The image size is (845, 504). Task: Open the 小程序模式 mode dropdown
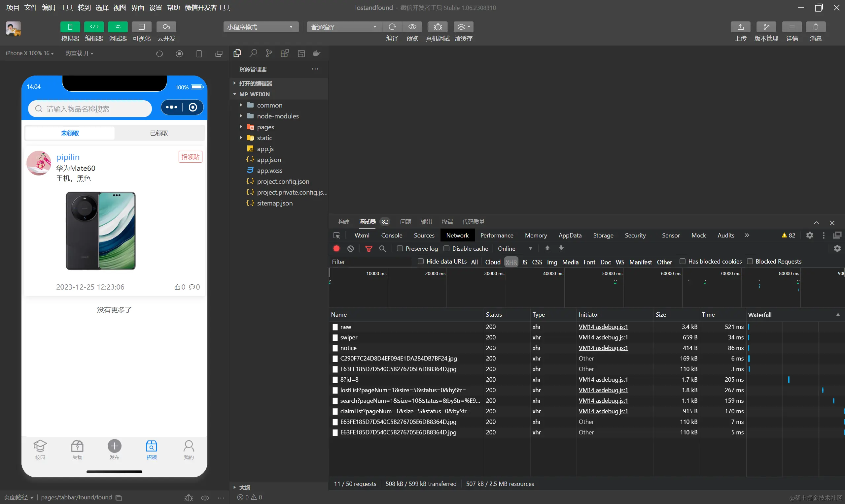(x=260, y=27)
